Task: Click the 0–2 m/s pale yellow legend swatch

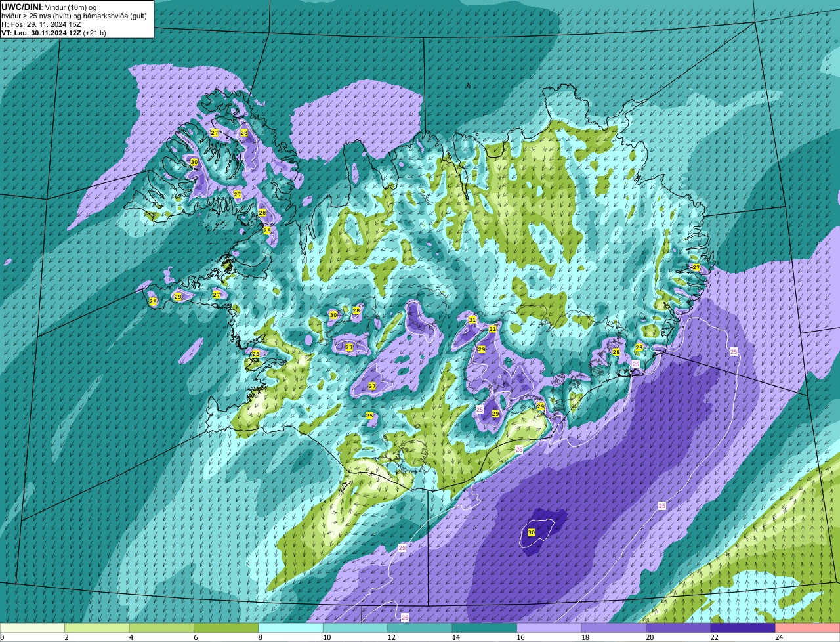Action: [33, 628]
